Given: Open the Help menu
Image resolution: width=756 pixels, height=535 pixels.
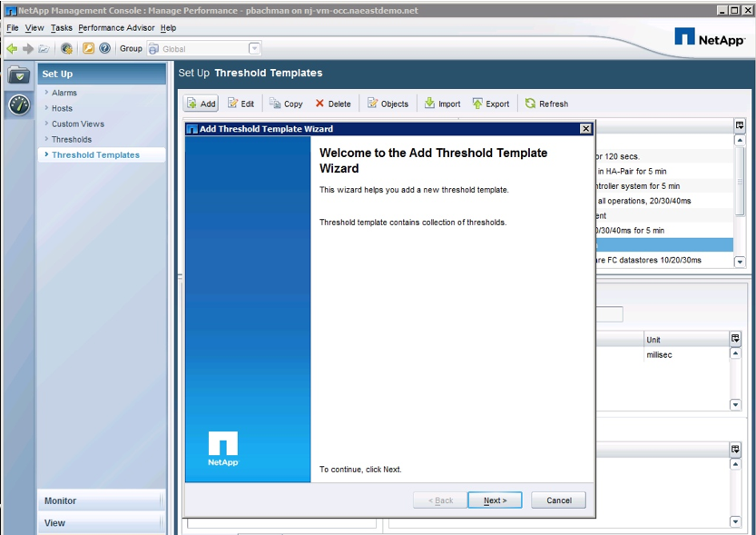Looking at the screenshot, I should click(x=168, y=28).
